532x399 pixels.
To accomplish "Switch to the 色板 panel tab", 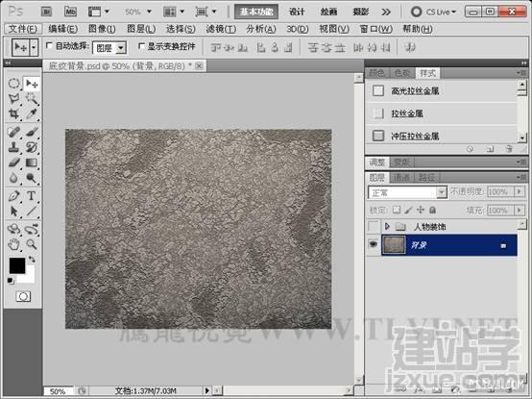I will tap(401, 73).
